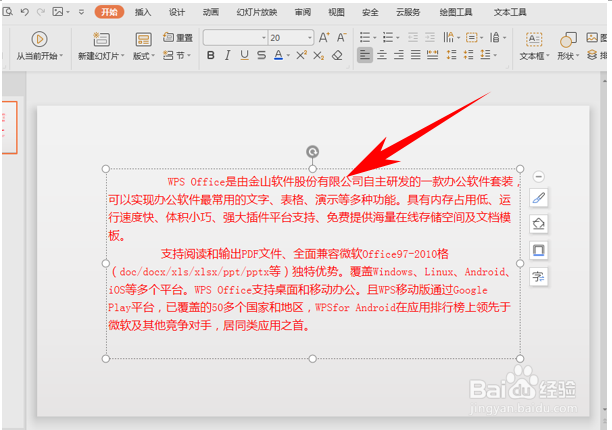Image resolution: width=612 pixels, height=430 pixels.
Task: Click the print preview icon
Action: [x=7, y=12]
